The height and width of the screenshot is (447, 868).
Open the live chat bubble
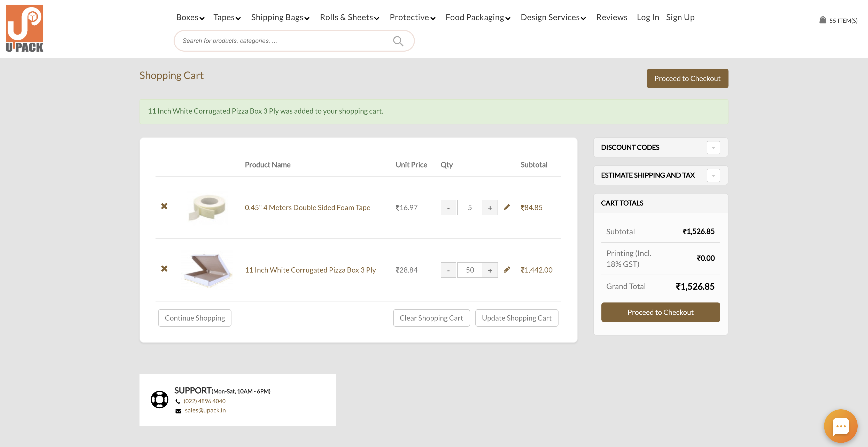[840, 426]
